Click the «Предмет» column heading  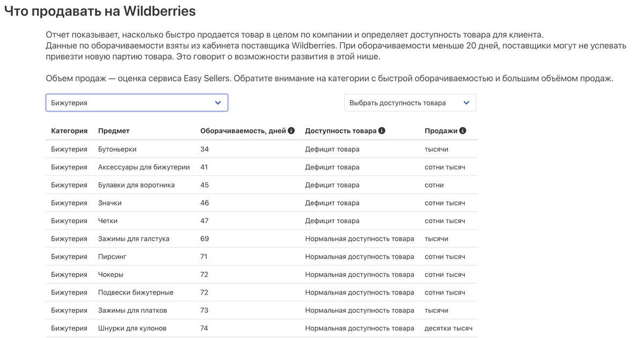pos(113,130)
